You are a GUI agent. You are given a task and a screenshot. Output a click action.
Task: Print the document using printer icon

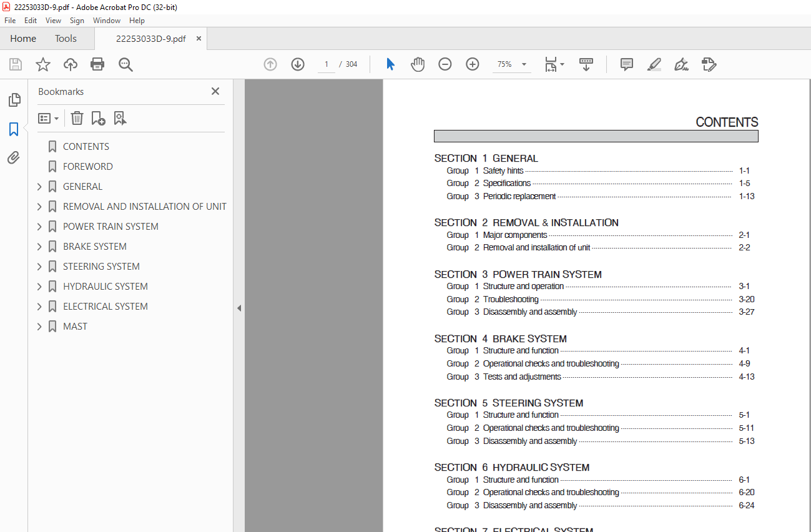[97, 64]
